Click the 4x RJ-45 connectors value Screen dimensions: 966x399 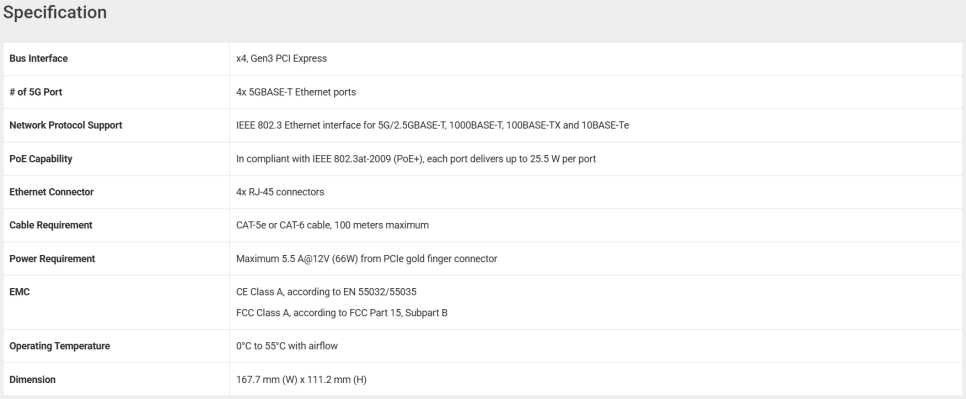280,191
